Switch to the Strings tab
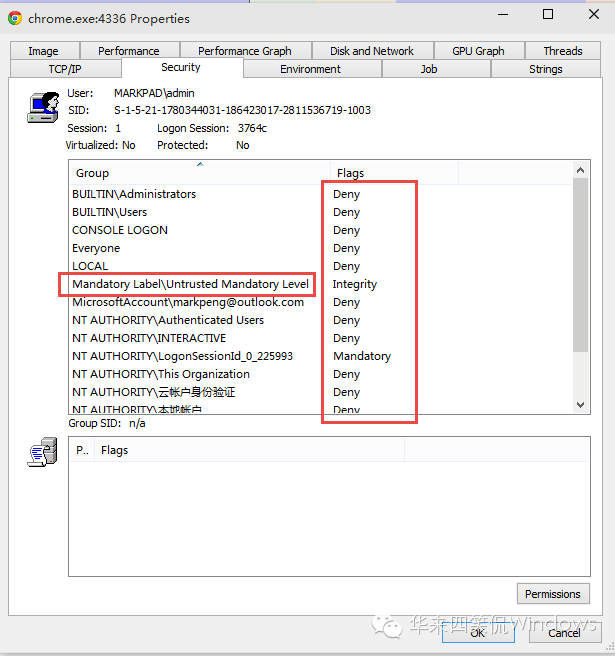615x656 pixels. pos(546,69)
